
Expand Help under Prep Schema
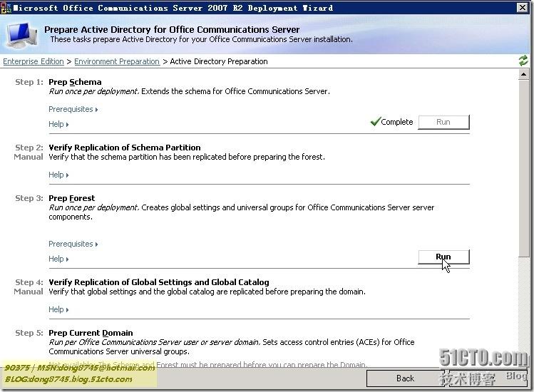click(58, 124)
